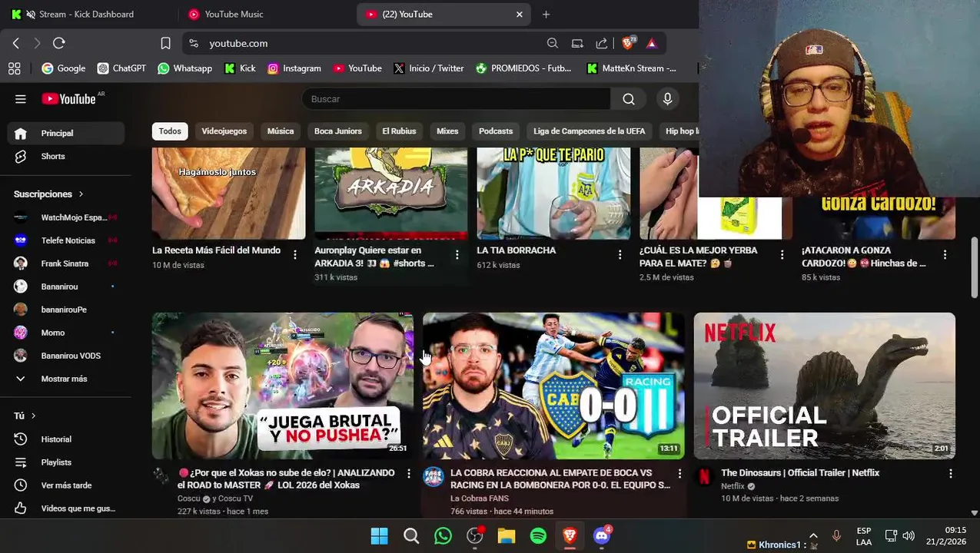Open Windows Start menu

pyautogui.click(x=379, y=535)
